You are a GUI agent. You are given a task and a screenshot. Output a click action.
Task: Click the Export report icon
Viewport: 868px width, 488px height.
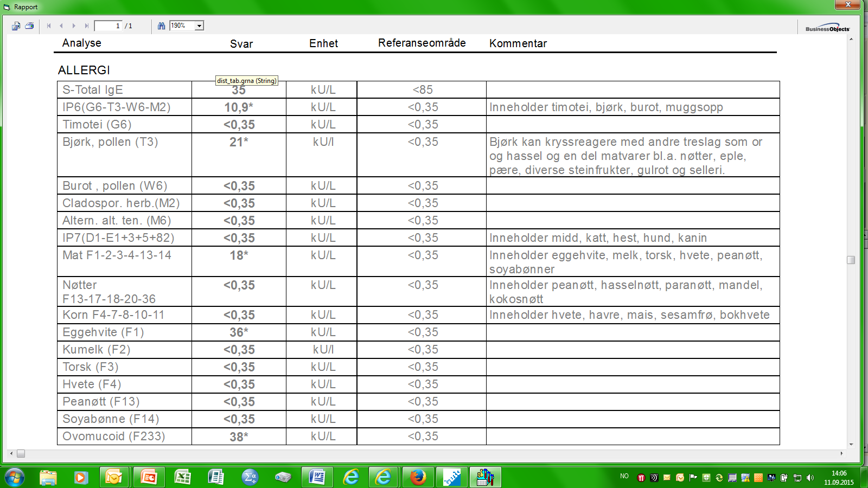pyautogui.click(x=16, y=25)
